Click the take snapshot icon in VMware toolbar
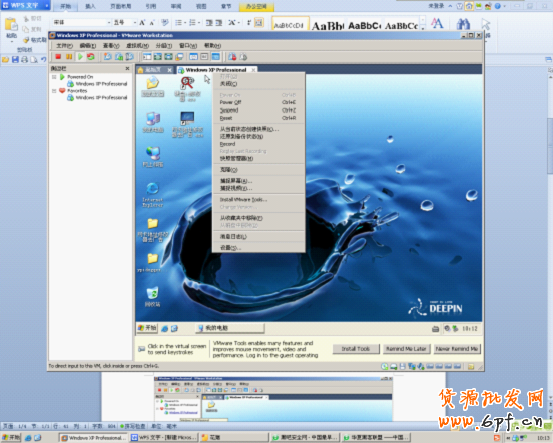 point(108,56)
